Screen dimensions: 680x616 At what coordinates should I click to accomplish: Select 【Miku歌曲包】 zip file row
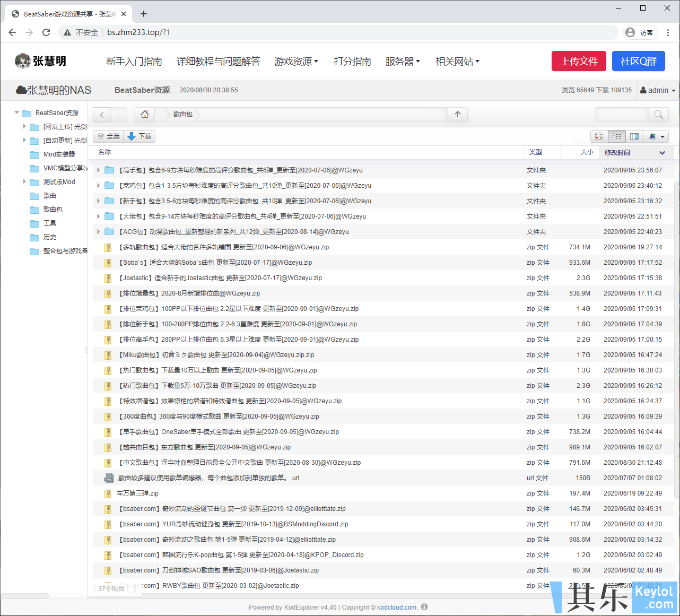point(383,355)
